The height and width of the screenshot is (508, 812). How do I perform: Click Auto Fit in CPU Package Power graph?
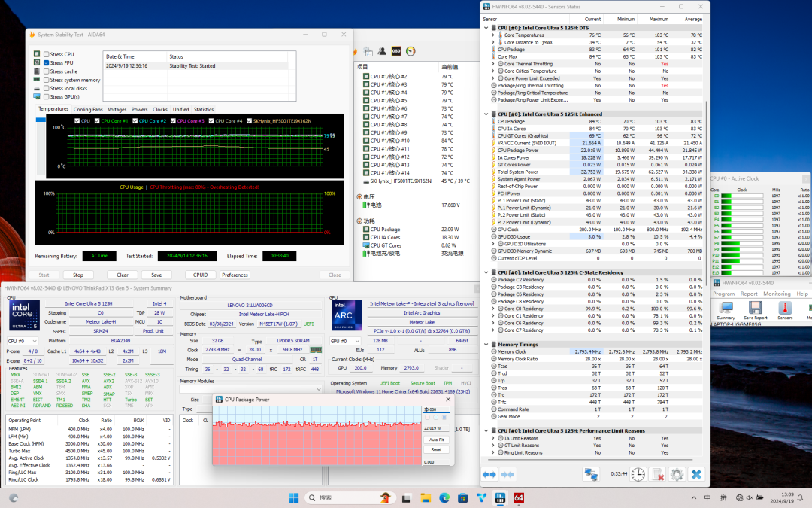point(437,440)
